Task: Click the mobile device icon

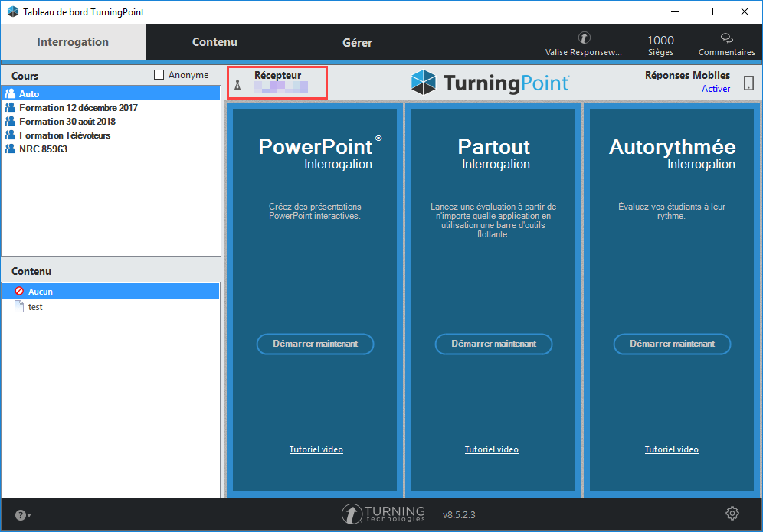Action: coord(749,83)
